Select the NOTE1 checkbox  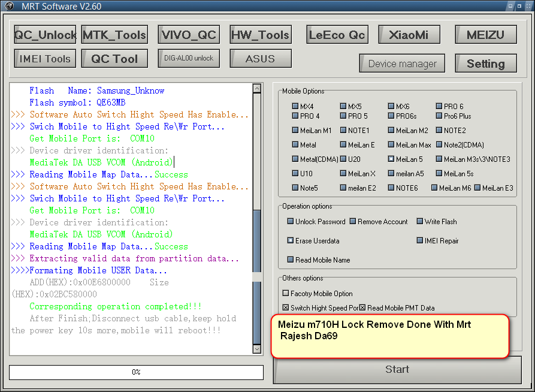coord(343,130)
